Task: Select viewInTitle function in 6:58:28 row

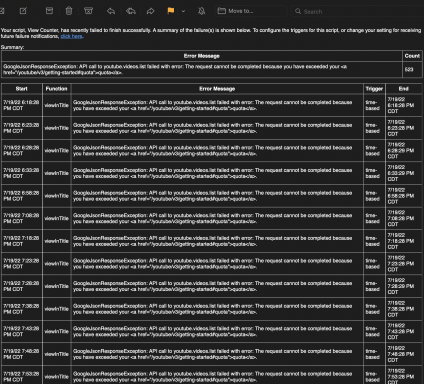Action: [x=56, y=196]
